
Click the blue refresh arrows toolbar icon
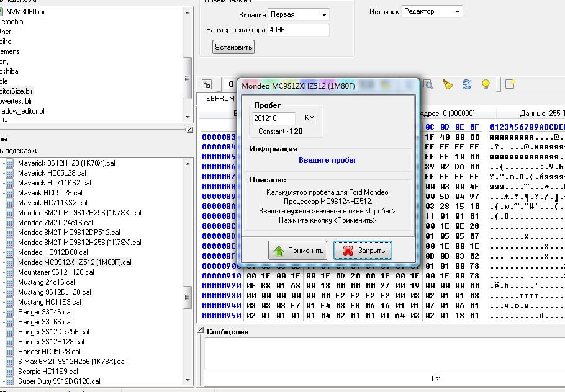[x=467, y=84]
